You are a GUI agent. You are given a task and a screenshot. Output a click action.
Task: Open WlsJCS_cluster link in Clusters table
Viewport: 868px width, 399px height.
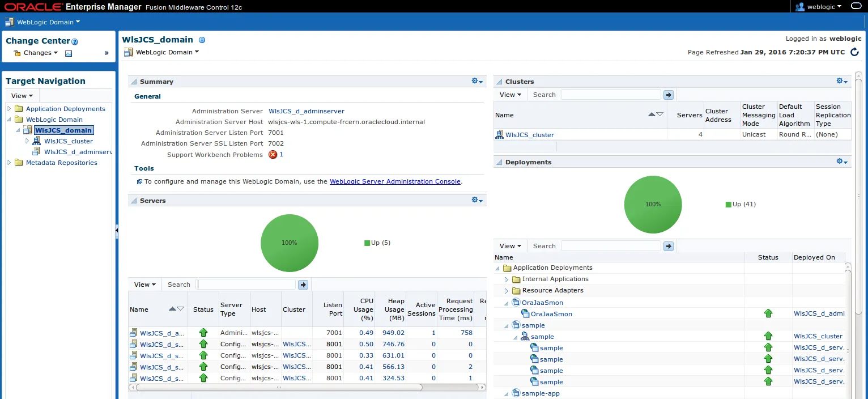pos(530,135)
